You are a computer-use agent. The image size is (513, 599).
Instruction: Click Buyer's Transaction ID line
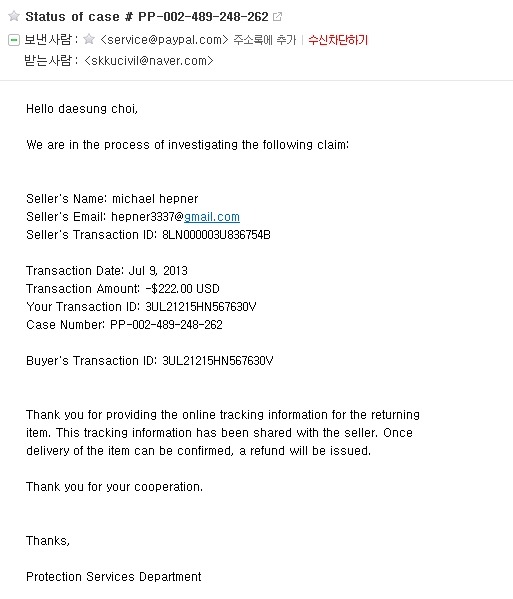click(x=150, y=361)
